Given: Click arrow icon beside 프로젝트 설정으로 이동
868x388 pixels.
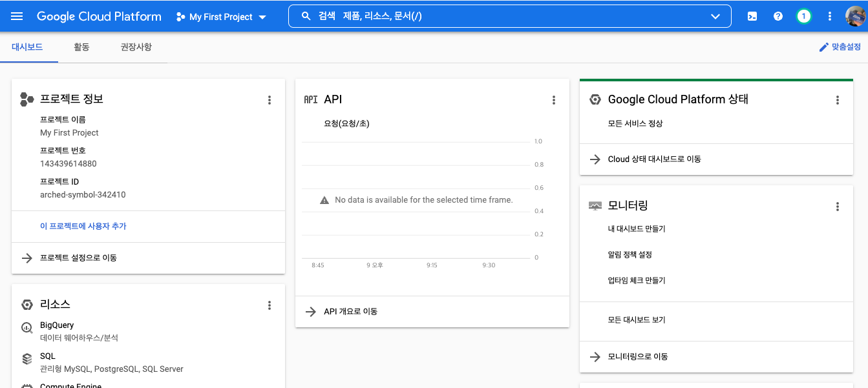Looking at the screenshot, I should point(26,258).
